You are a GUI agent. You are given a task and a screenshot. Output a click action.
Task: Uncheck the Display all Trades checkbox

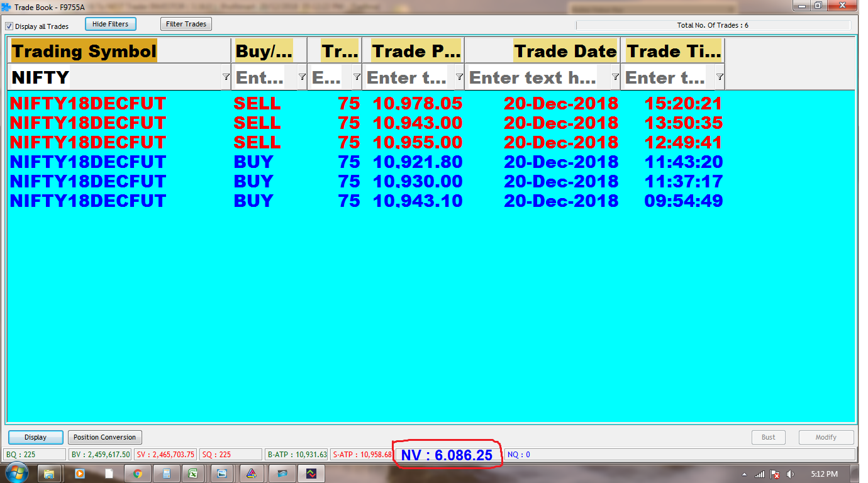click(x=9, y=26)
